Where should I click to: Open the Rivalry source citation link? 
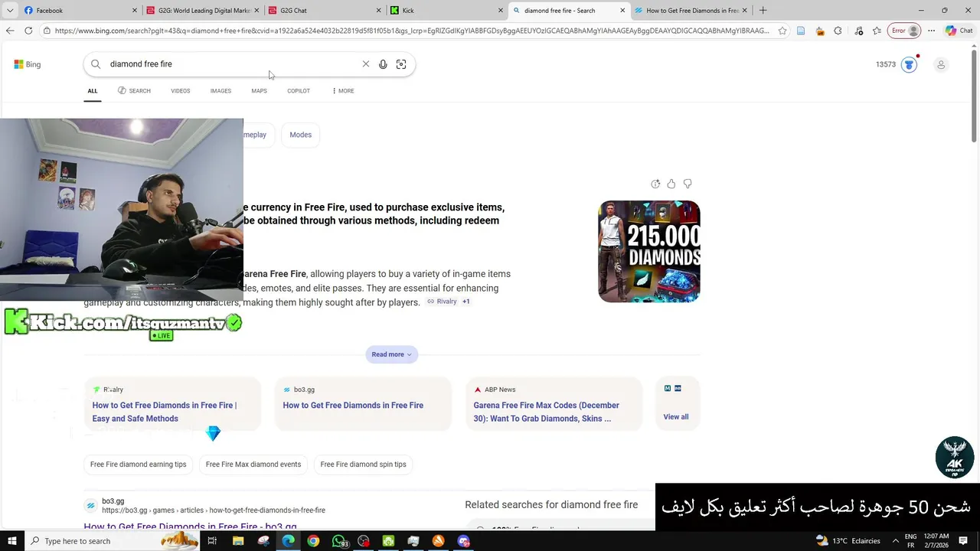click(442, 302)
